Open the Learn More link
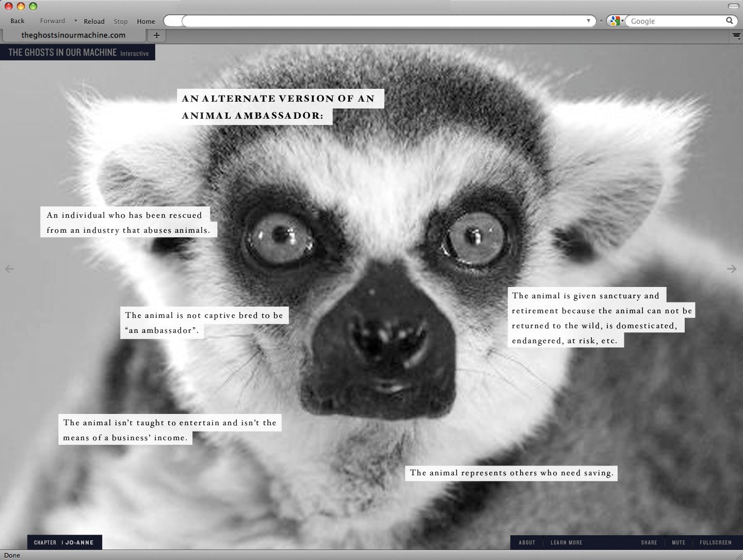Screen dimensions: 743x560 point(566,542)
